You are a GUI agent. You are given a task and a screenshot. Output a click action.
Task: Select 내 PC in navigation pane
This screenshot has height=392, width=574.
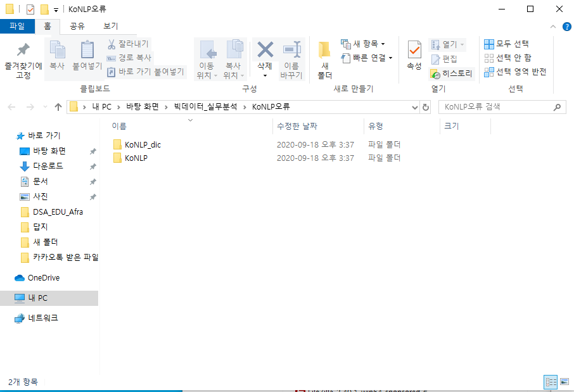(x=49, y=298)
